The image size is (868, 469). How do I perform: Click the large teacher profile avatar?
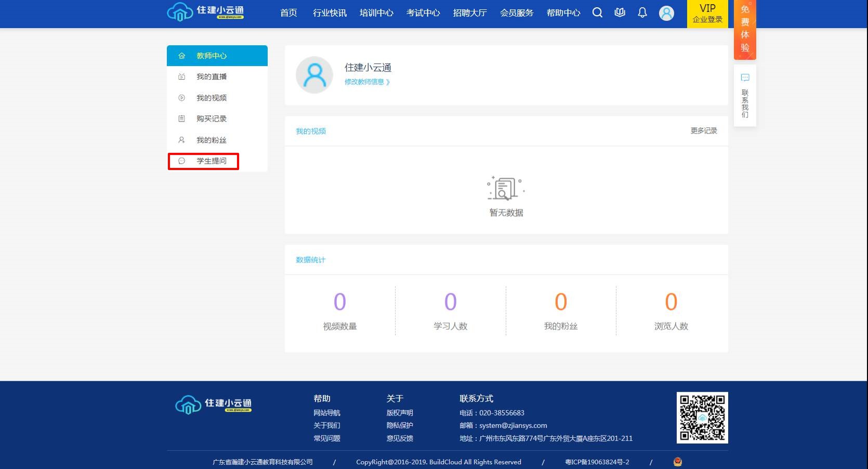(x=314, y=75)
